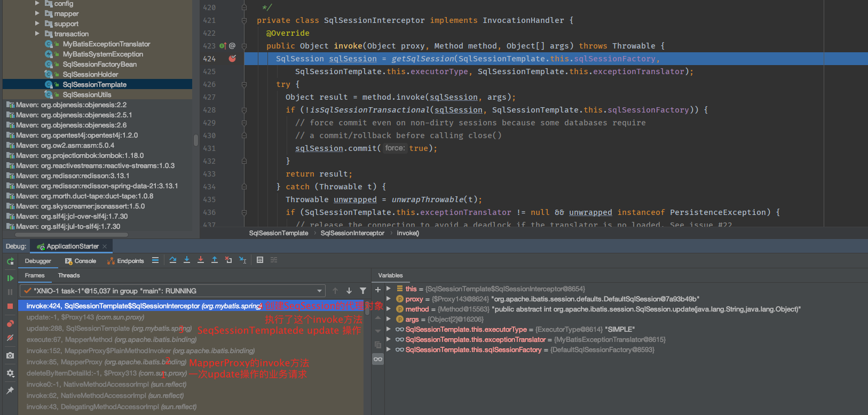The image size is (868, 415).
Task: Add a new watch with plus icon
Action: coord(378,290)
